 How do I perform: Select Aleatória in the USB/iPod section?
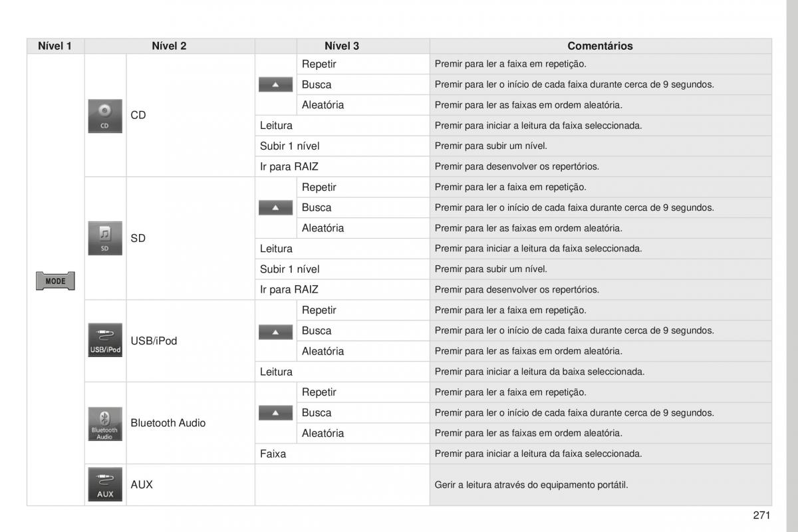click(323, 351)
